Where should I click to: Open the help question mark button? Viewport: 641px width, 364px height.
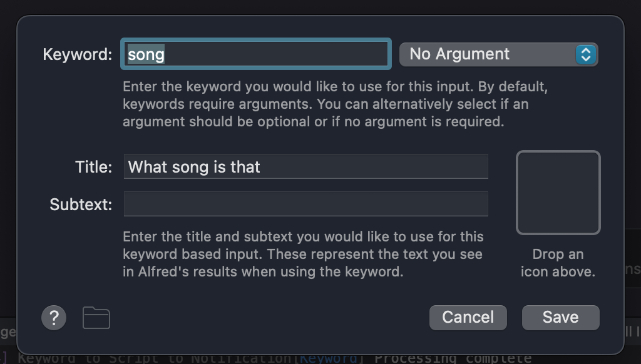pos(54,318)
